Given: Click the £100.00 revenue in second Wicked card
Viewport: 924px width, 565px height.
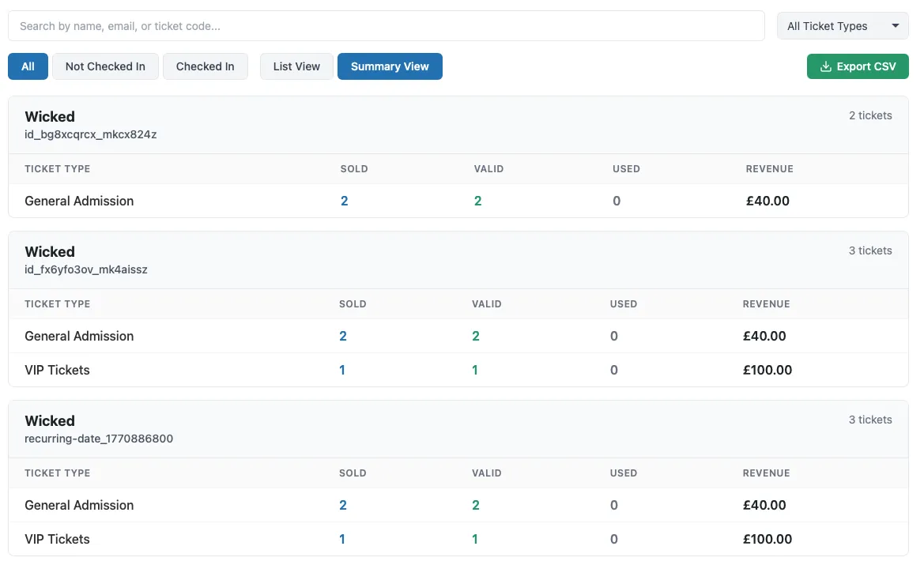Looking at the screenshot, I should 767,370.
